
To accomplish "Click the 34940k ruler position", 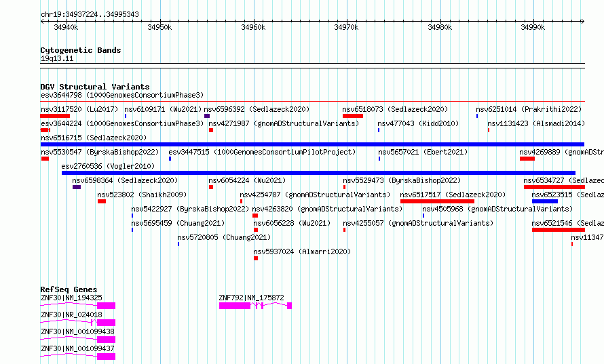I will coord(67,27).
